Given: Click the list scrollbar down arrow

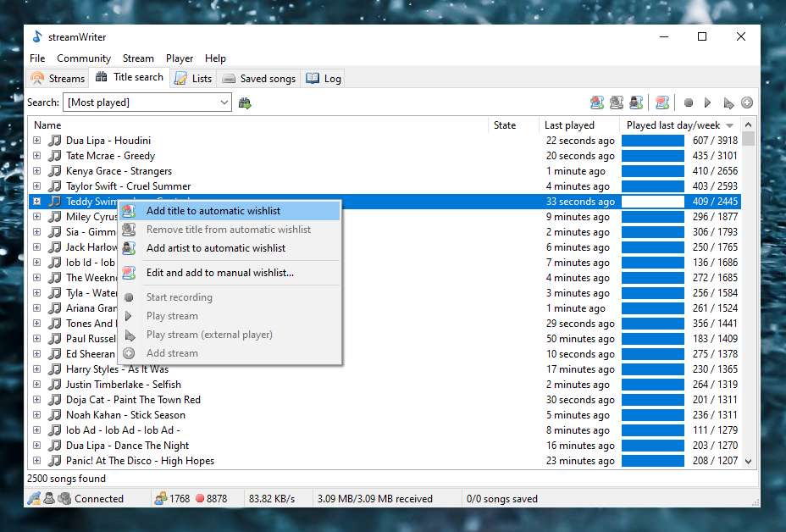Looking at the screenshot, I should pos(749,462).
